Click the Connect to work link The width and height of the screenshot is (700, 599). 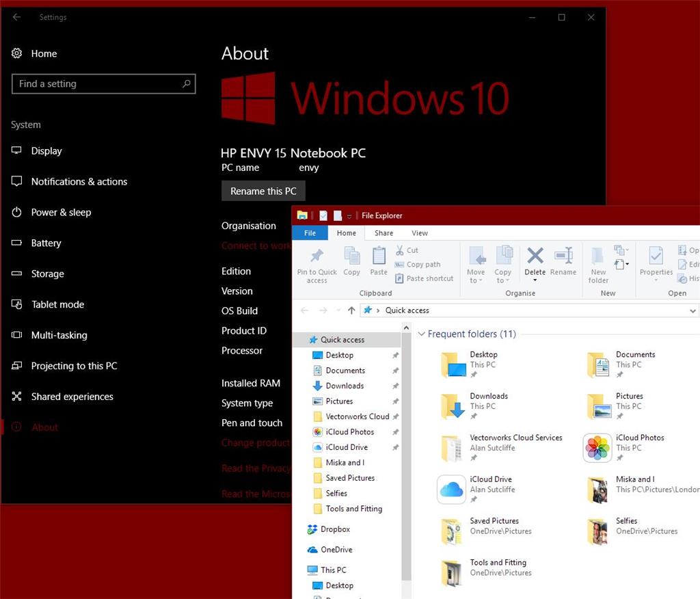256,245
